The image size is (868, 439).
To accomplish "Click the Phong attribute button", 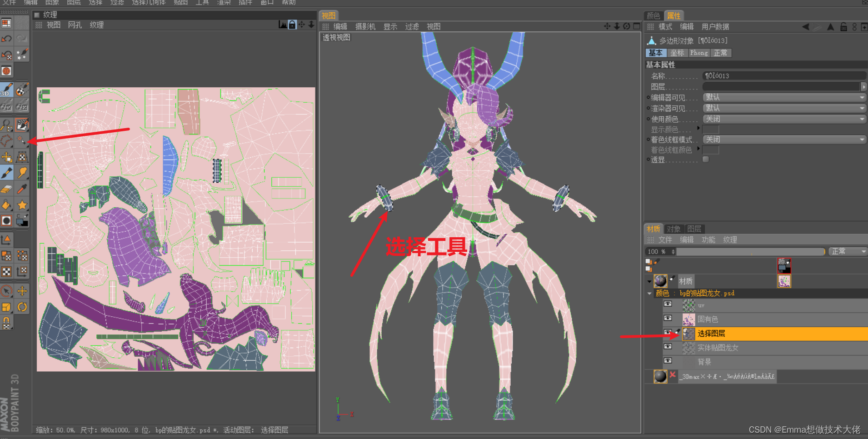I will tap(699, 53).
